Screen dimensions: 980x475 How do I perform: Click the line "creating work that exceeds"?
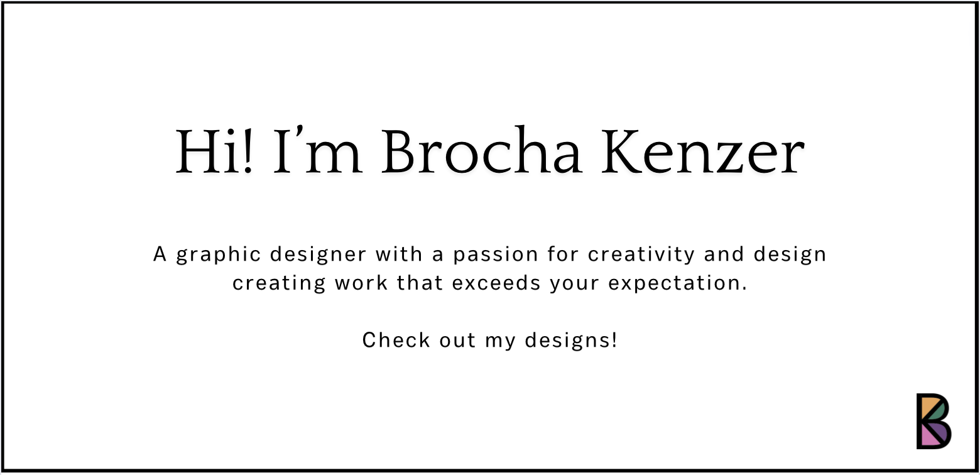490,283
